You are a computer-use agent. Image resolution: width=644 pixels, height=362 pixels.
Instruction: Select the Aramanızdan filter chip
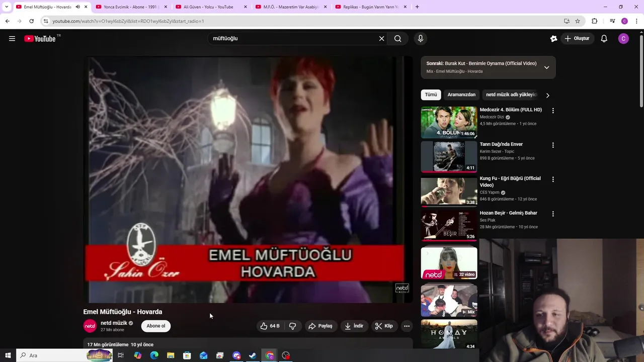461,95
